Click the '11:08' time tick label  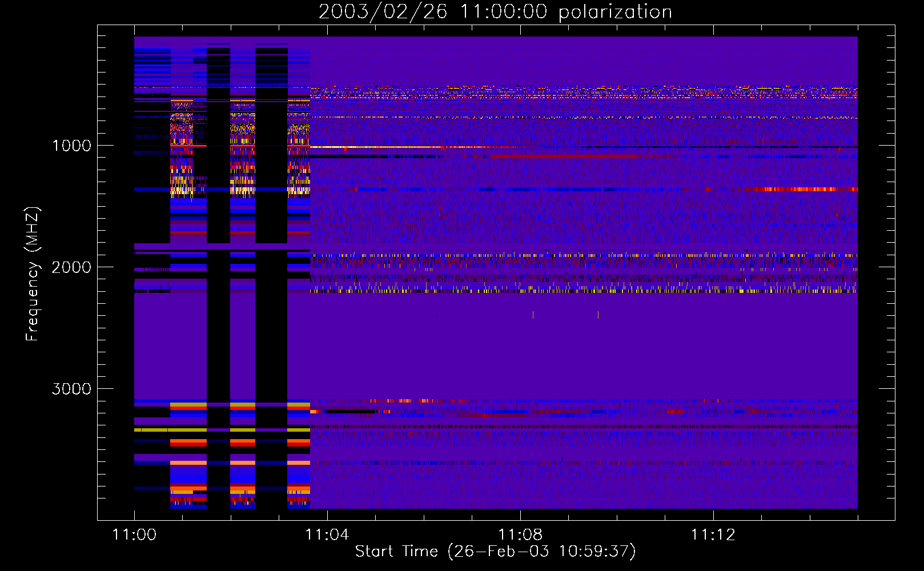(520, 535)
